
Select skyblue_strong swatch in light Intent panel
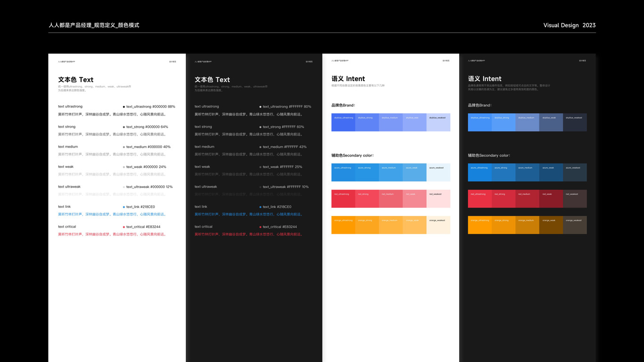367,122
